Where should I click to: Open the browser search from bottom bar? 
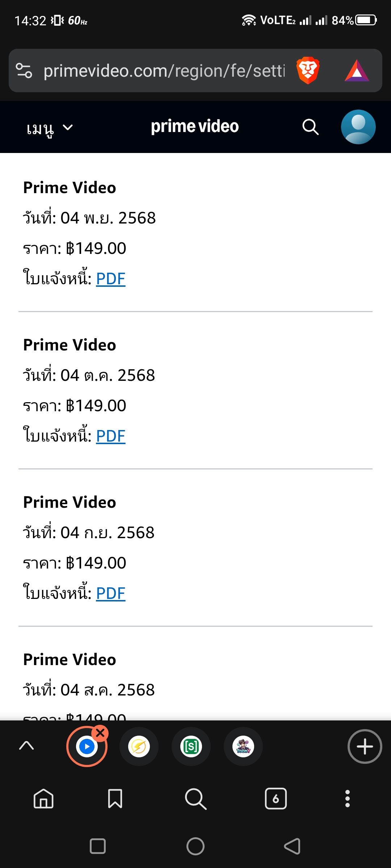(195, 799)
